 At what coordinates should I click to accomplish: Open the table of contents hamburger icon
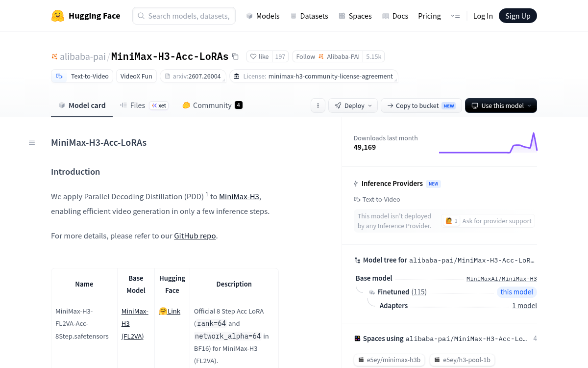32,143
